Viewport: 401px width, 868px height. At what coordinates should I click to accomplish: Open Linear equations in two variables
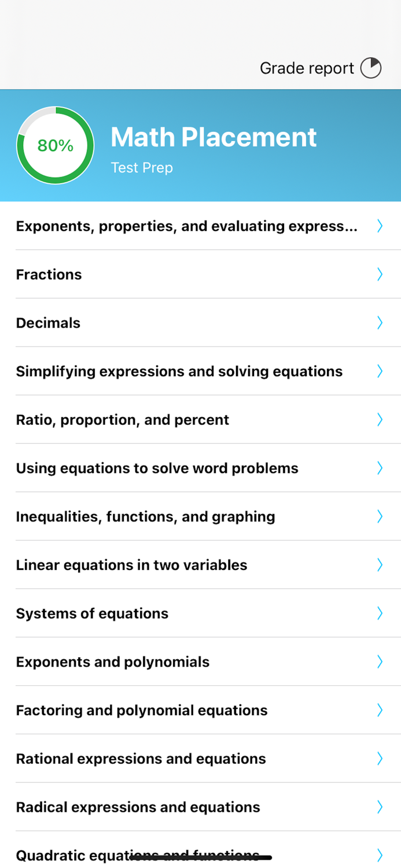[x=131, y=565]
